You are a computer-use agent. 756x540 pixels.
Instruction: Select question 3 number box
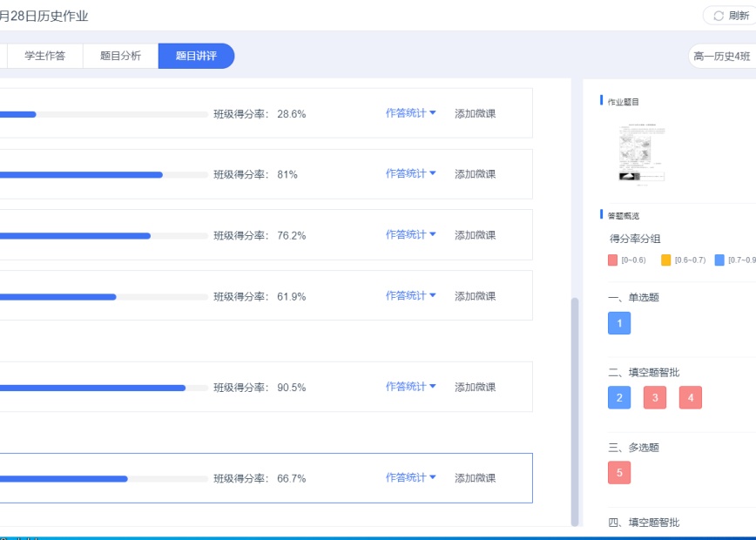(x=655, y=398)
